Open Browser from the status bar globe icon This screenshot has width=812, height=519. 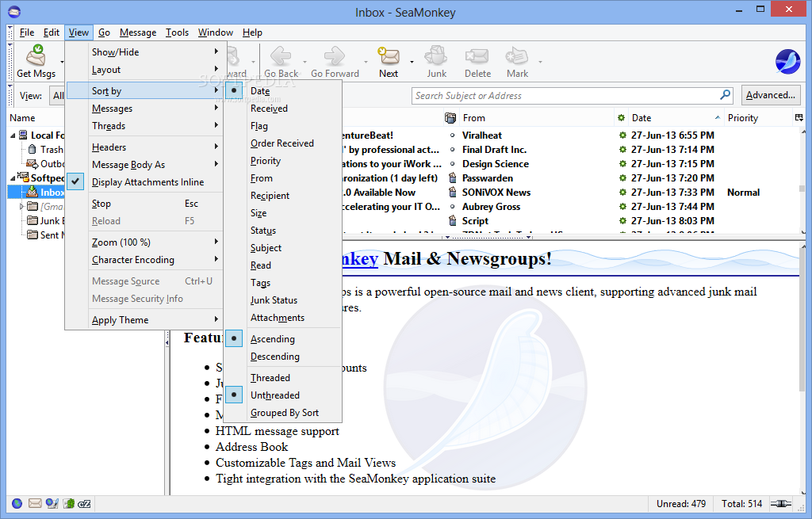click(x=17, y=503)
